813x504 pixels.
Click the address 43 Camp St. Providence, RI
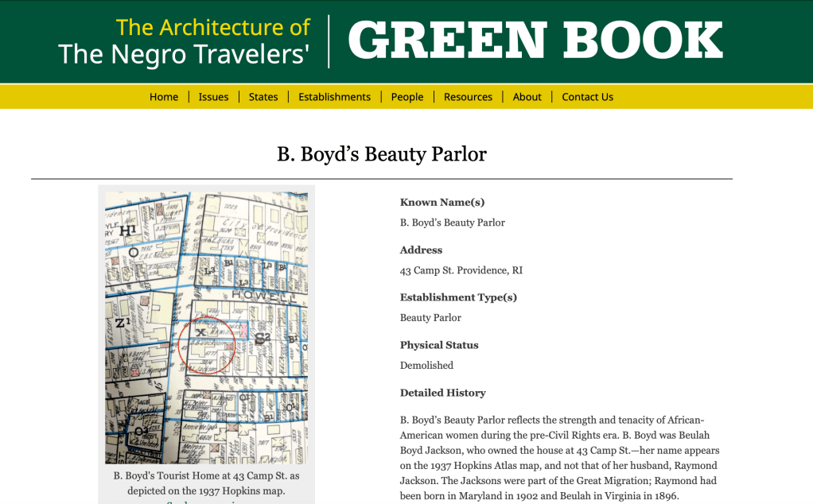(x=461, y=270)
